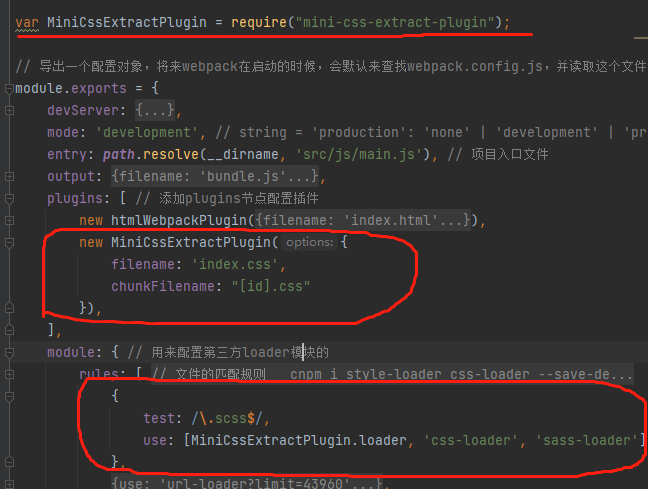
Task: Expand the folded rules comment in gutter
Action: click(x=9, y=375)
